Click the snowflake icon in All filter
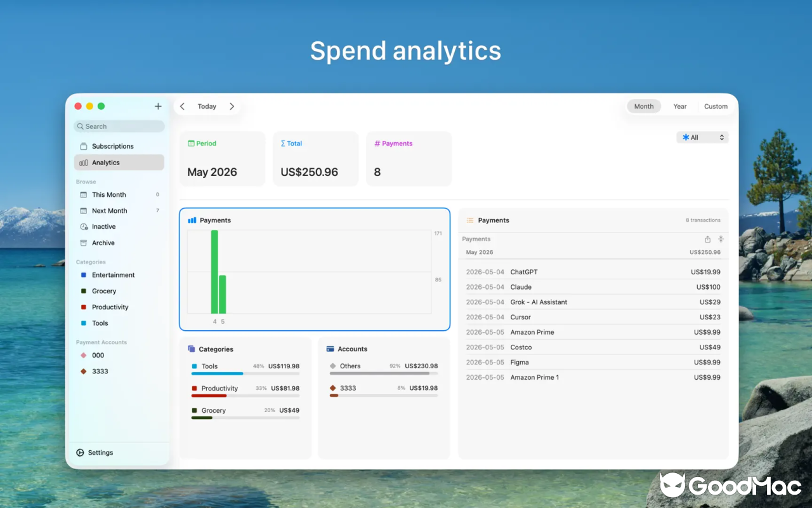Image resolution: width=812 pixels, height=508 pixels. [686, 137]
